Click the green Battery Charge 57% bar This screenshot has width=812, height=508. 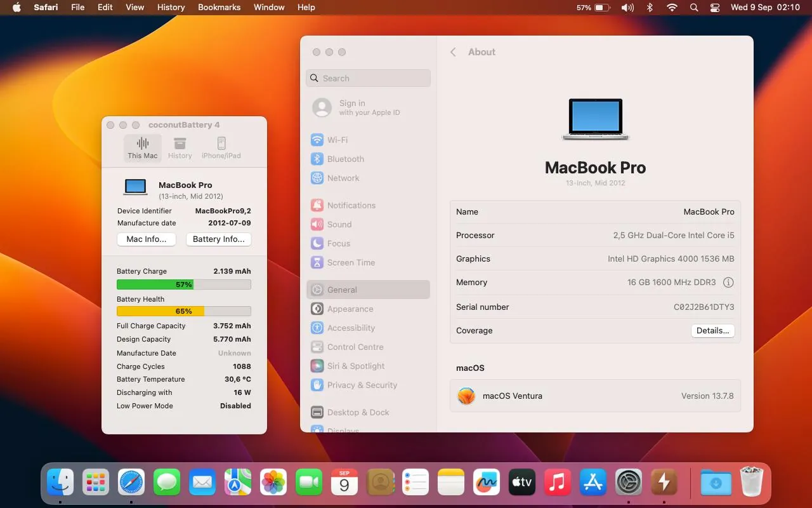(x=184, y=284)
